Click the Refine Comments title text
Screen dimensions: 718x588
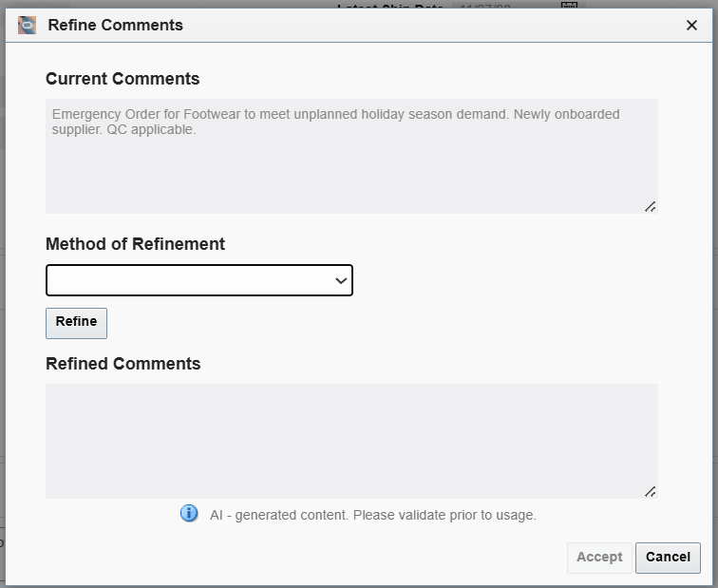point(116,26)
